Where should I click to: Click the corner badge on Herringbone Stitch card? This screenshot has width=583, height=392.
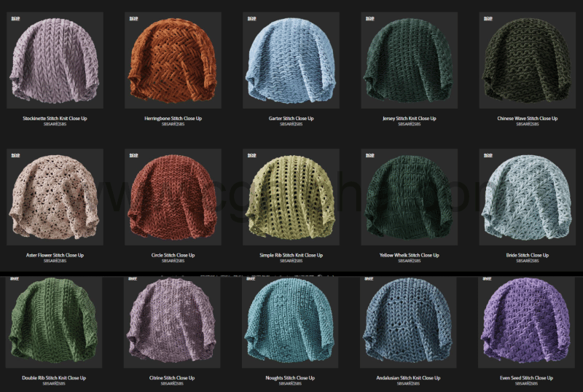pos(133,18)
